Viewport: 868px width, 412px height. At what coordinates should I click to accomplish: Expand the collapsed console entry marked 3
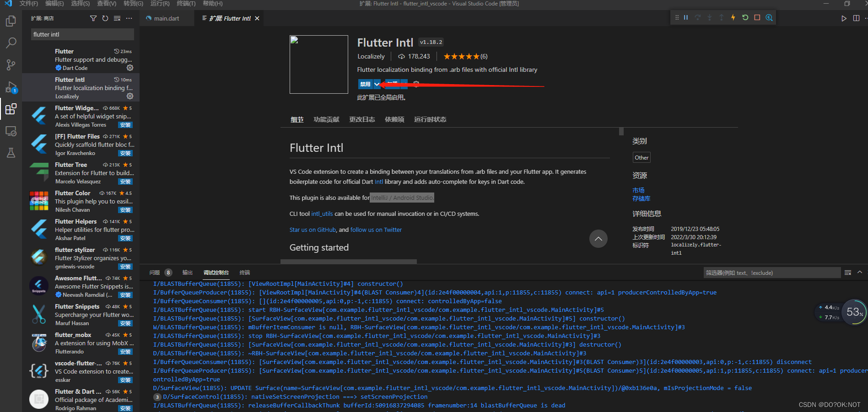pos(157,397)
